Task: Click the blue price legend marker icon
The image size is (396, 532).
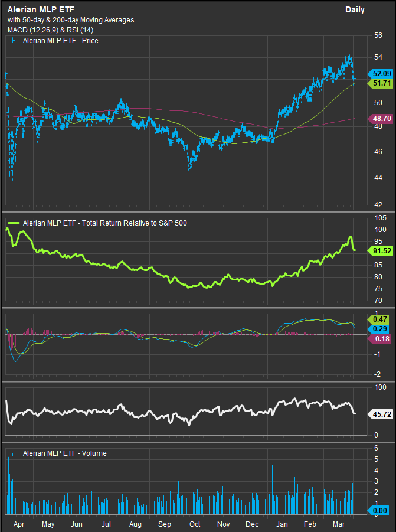Action: coord(13,41)
